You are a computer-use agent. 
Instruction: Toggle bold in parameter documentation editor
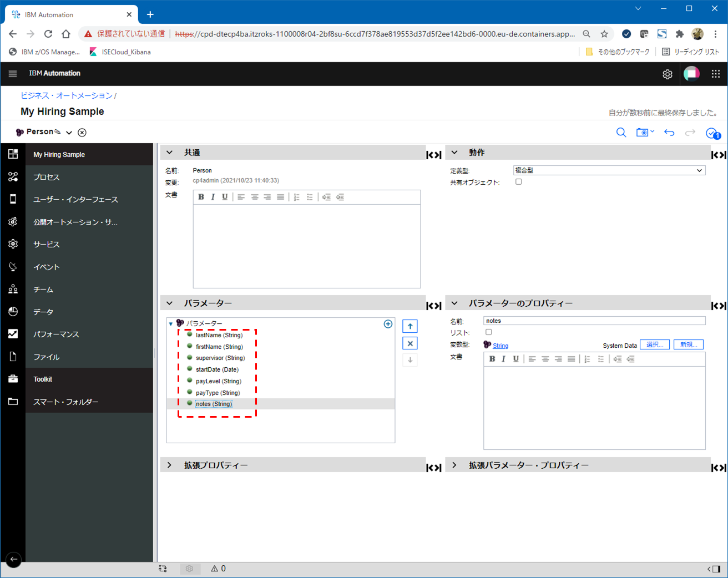(x=492, y=359)
